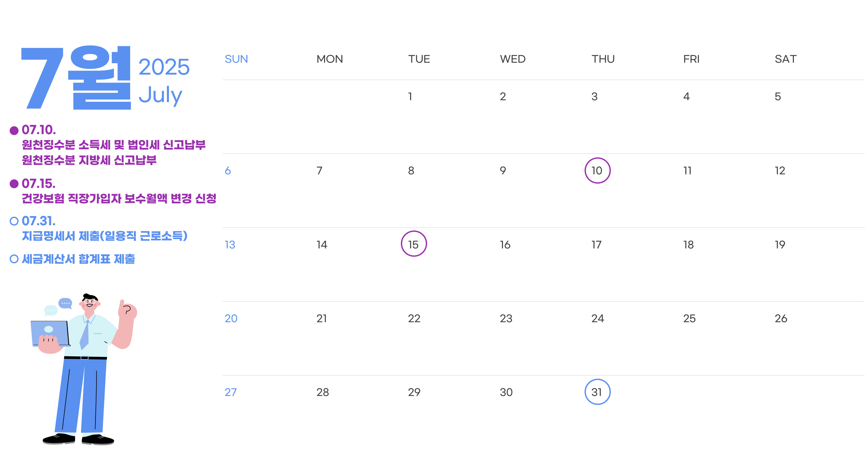
Task: Click the 2025 year label
Action: click(164, 67)
